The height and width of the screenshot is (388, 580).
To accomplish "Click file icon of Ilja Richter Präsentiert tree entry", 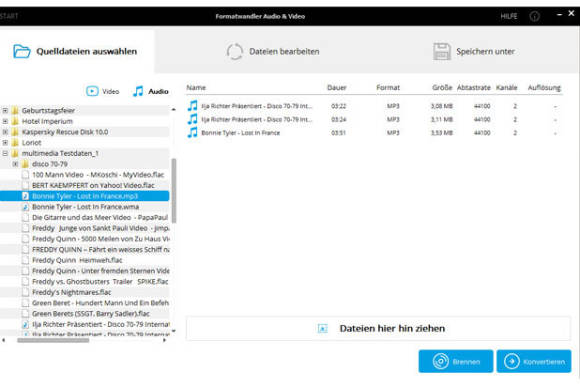I will click(25, 324).
